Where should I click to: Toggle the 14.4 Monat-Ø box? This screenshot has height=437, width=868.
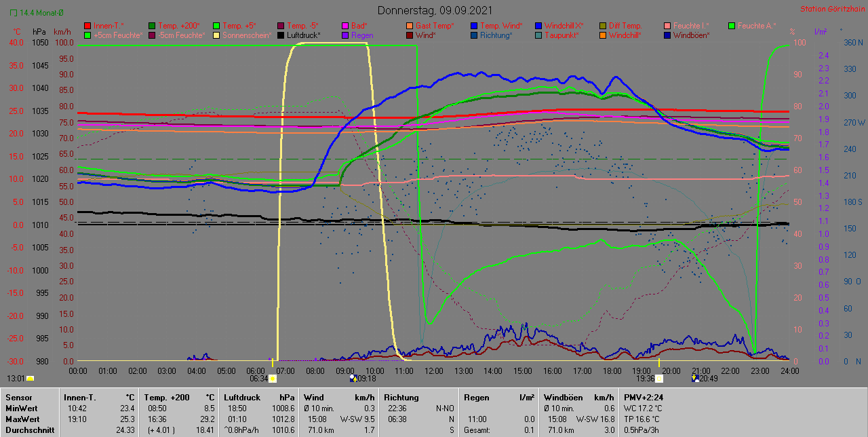coord(14,13)
